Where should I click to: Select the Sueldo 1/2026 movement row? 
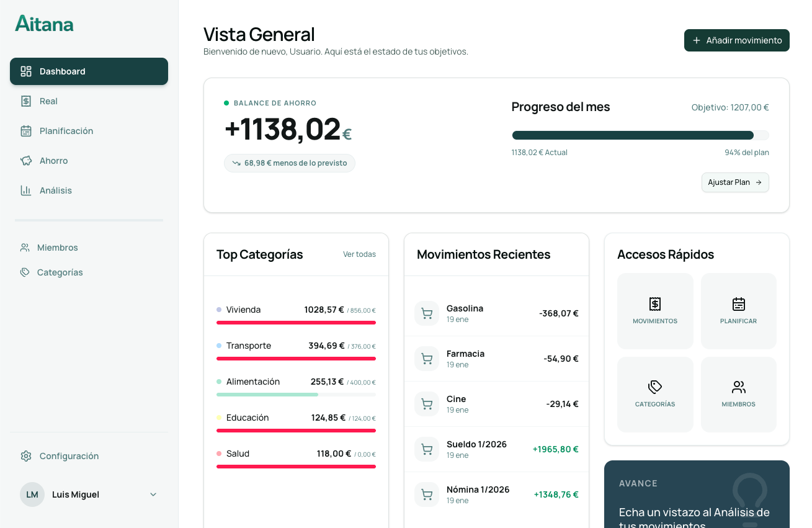coord(496,449)
